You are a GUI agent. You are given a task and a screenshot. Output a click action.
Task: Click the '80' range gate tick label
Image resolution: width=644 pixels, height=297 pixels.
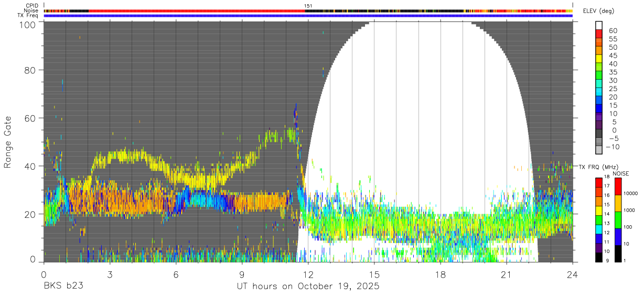[31, 70]
